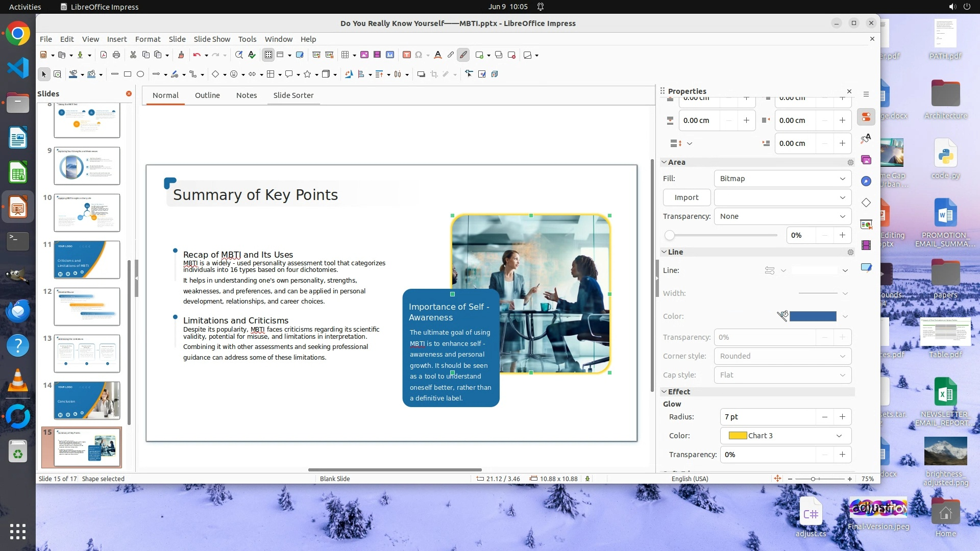Select slide 14 thumbnail
980x551 pixels.
tap(87, 400)
